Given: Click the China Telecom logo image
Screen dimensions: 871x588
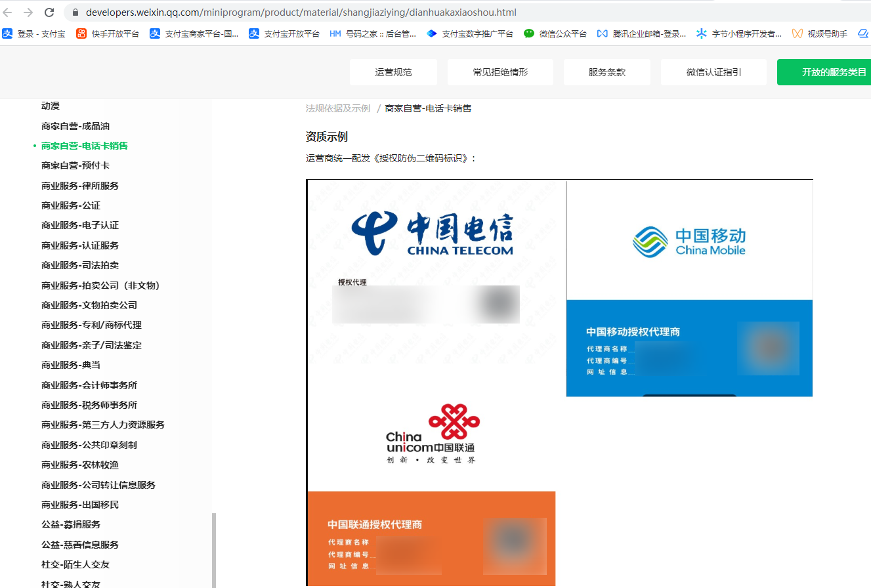Looking at the screenshot, I should tap(432, 233).
